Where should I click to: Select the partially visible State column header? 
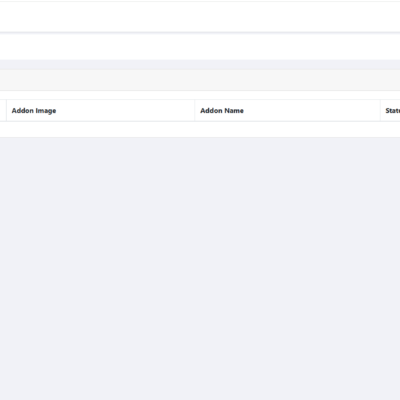click(x=391, y=111)
